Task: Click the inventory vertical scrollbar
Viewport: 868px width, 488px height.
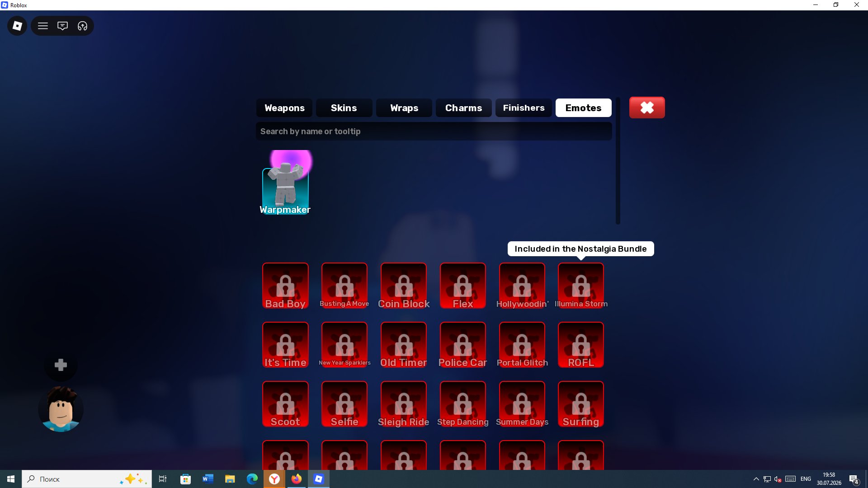Action: coord(618,160)
